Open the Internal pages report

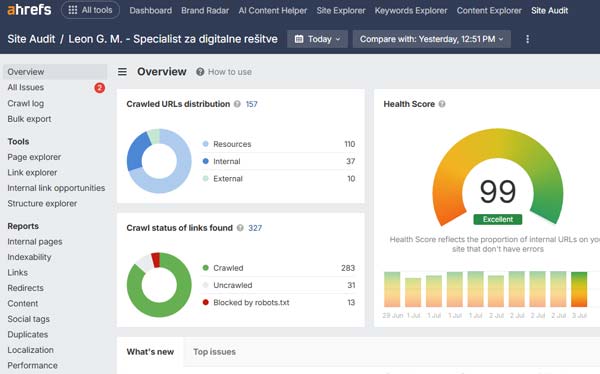(35, 242)
